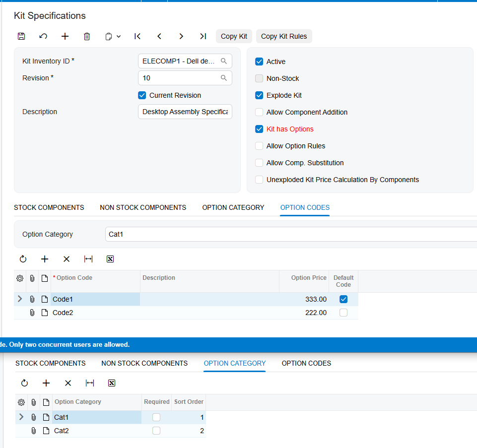Refresh the option codes grid
This screenshot has width=477, height=448.
tap(23, 259)
